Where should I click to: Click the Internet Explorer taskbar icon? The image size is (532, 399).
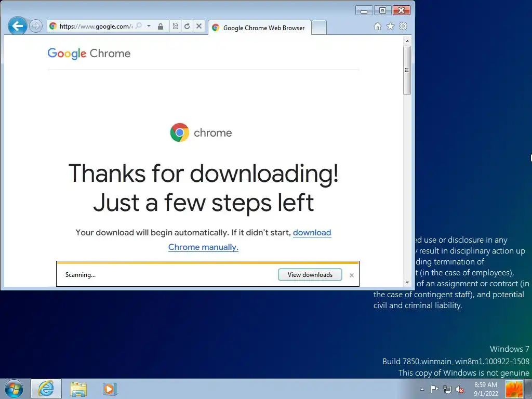46,389
